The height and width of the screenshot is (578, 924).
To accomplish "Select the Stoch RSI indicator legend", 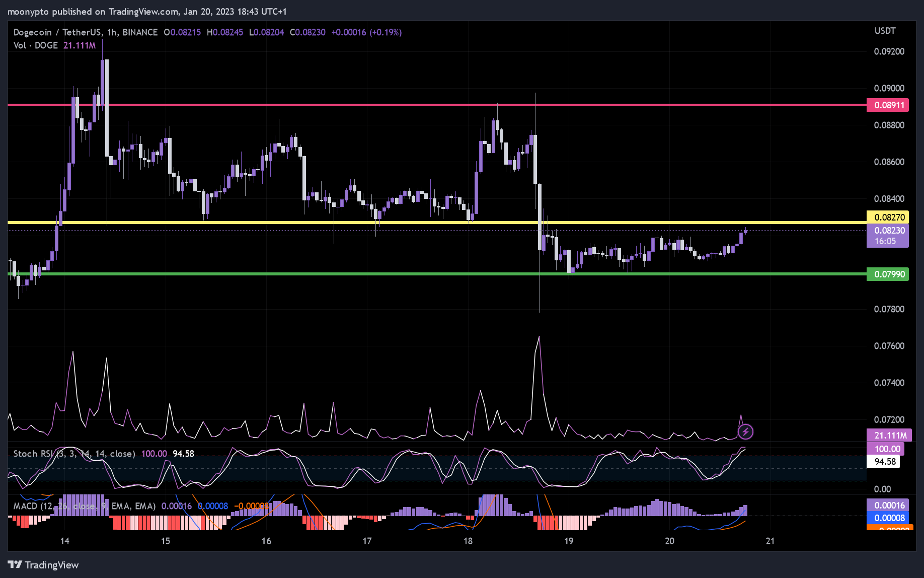I will [x=74, y=454].
